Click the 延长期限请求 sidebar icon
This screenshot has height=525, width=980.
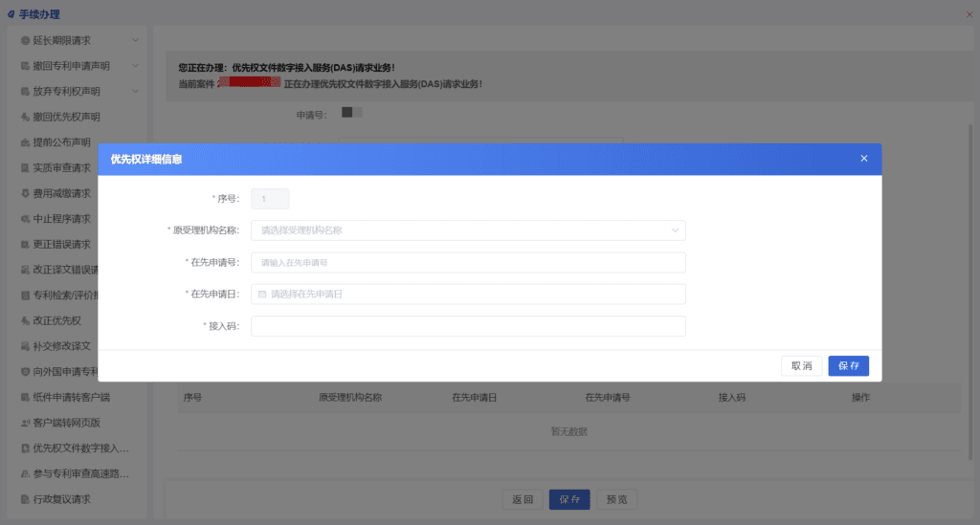[25, 40]
